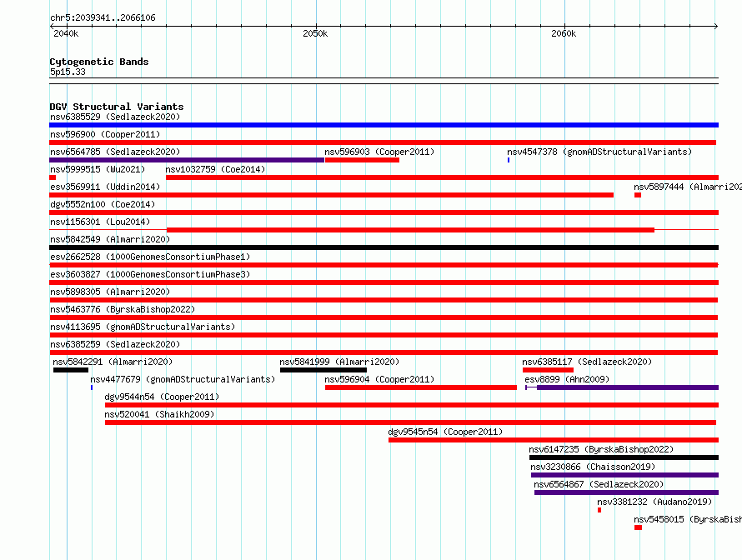Select nsv1032759 (Coe2014) label
This screenshot has width=742, height=560.
[x=215, y=169]
